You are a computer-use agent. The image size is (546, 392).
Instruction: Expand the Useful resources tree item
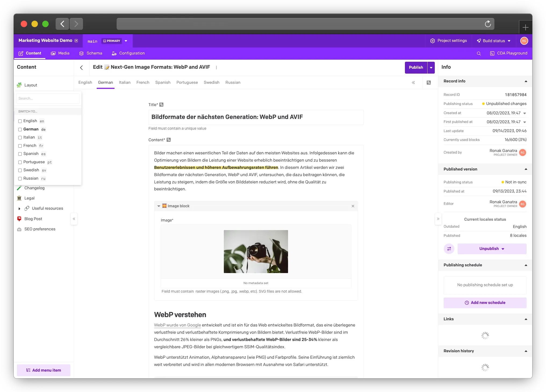(x=19, y=208)
